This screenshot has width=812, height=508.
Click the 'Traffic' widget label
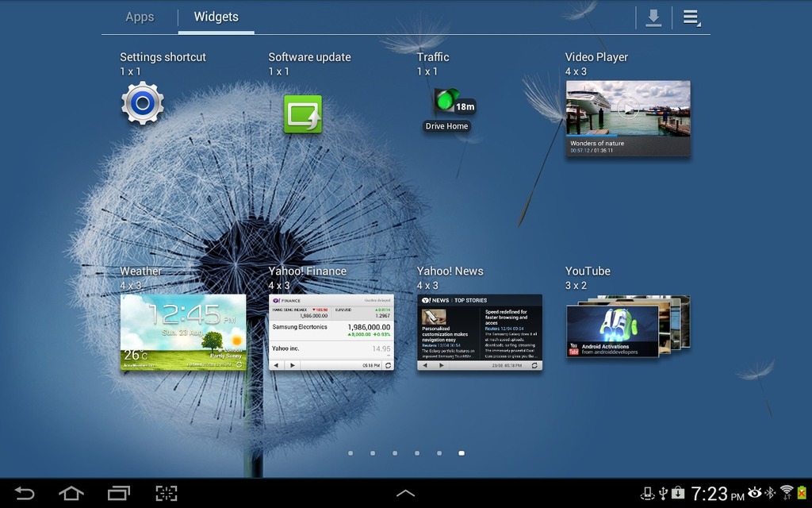(x=433, y=57)
